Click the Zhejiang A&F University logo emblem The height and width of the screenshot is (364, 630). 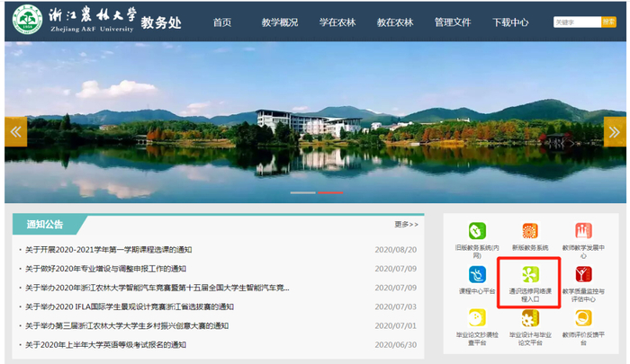pyautogui.click(x=27, y=19)
